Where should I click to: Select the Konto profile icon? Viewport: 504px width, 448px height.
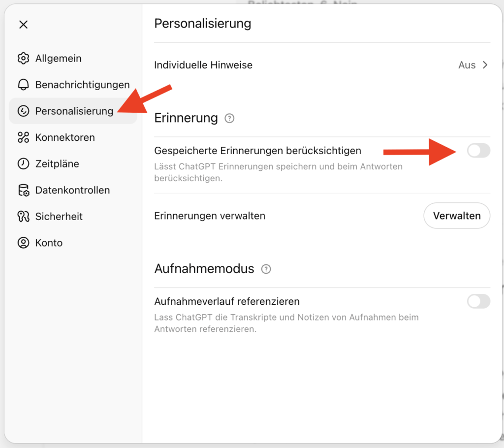point(23,243)
